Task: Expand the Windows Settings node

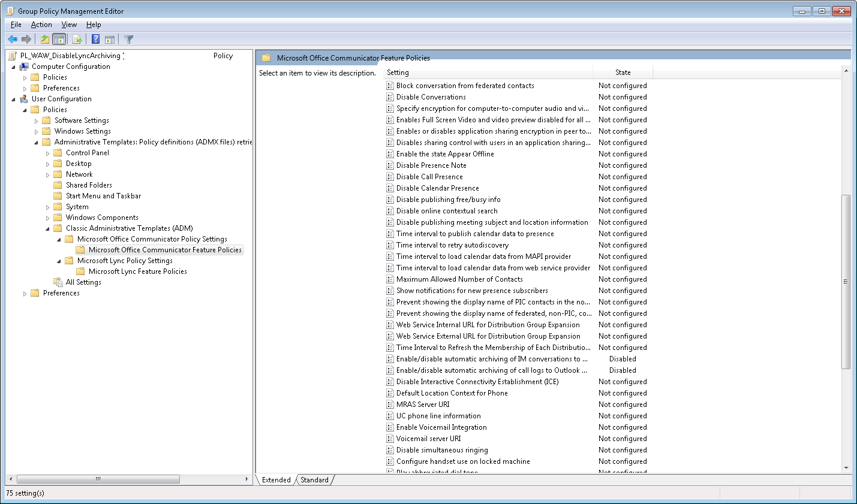Action: point(36,132)
